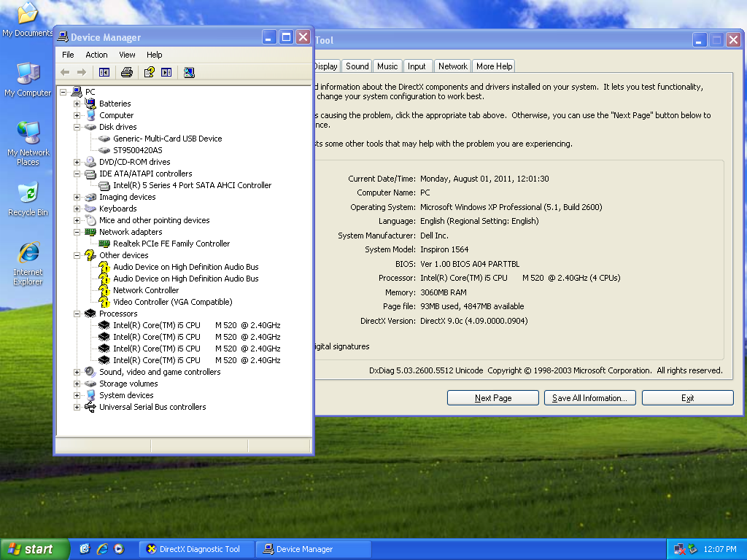Open the Start menu

pyautogui.click(x=34, y=549)
